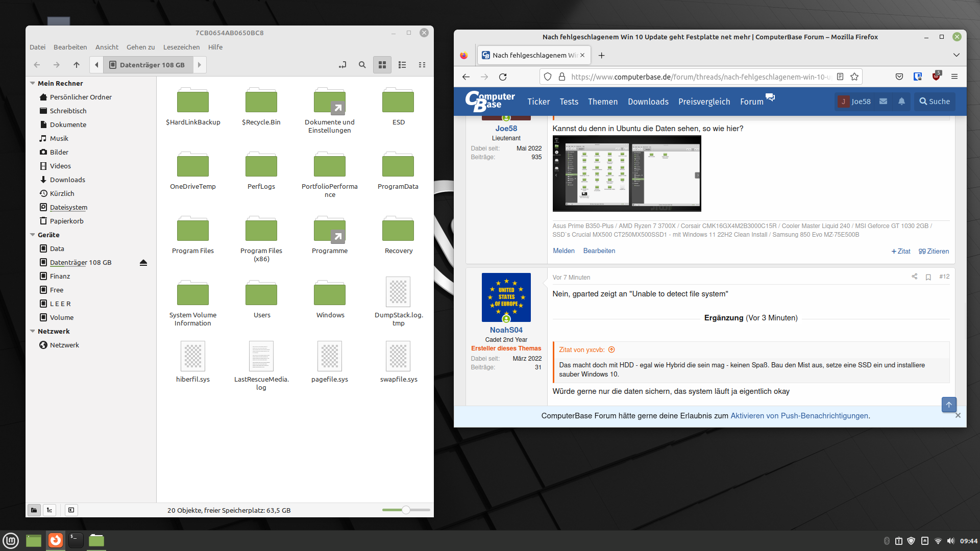Collapse the Geräte sidebar section
This screenshot has height=551, width=980.
pyautogui.click(x=33, y=235)
